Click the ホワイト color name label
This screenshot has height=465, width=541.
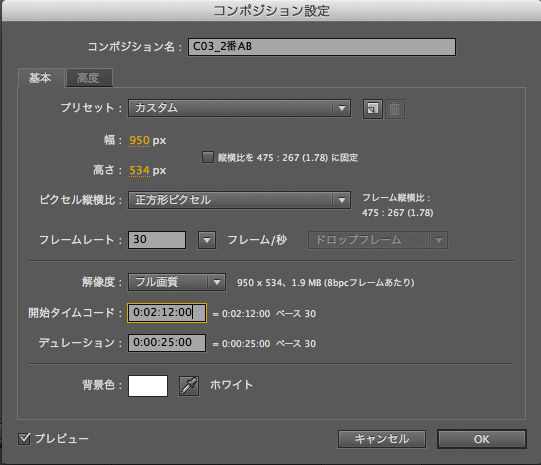tap(232, 385)
